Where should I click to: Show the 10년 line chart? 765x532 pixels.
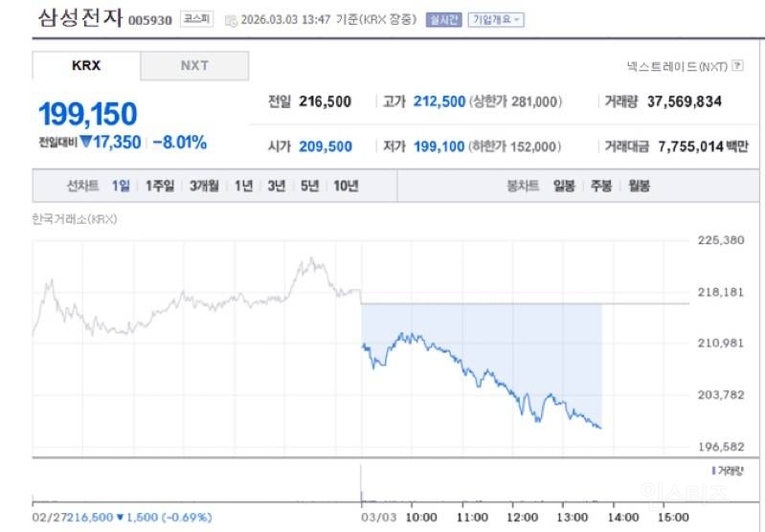point(345,187)
